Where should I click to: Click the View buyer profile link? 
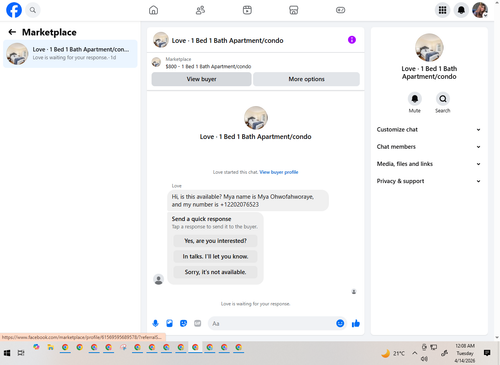point(279,172)
